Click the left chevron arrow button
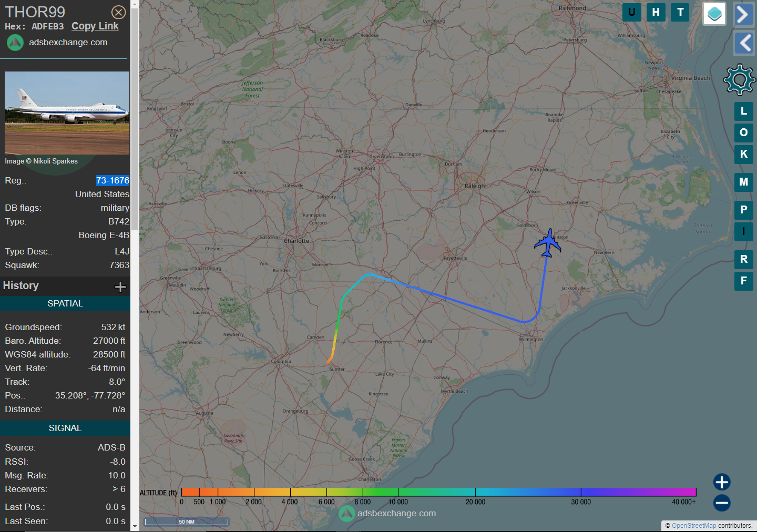The image size is (757, 532). [744, 43]
